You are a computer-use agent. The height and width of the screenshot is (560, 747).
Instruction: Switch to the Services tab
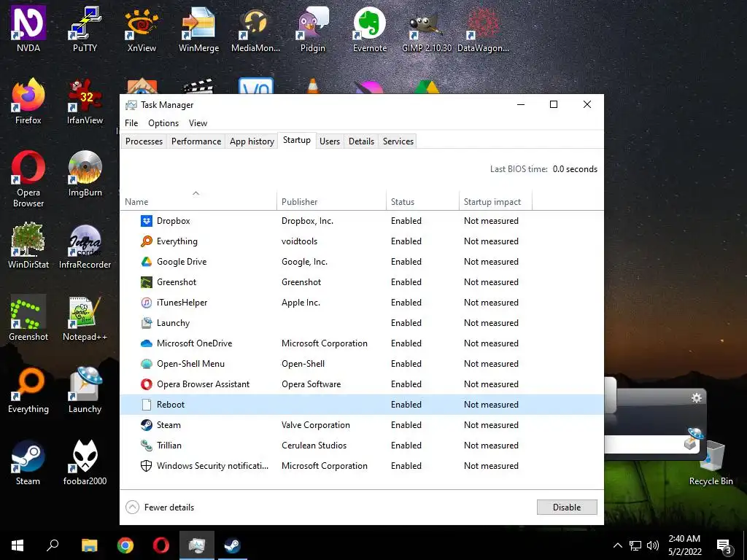tap(398, 141)
